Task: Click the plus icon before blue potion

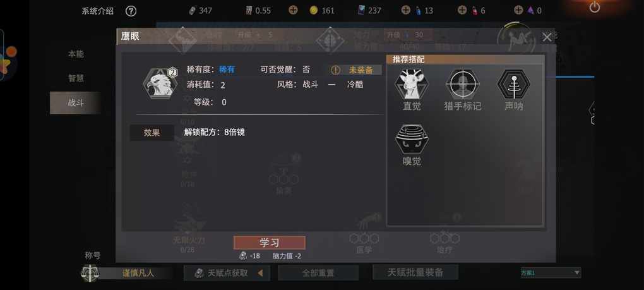Action: [x=405, y=10]
